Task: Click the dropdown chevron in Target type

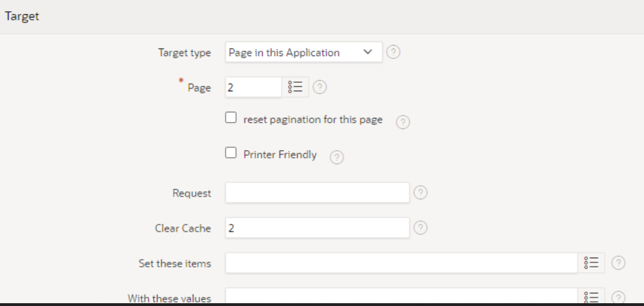Action: click(368, 52)
